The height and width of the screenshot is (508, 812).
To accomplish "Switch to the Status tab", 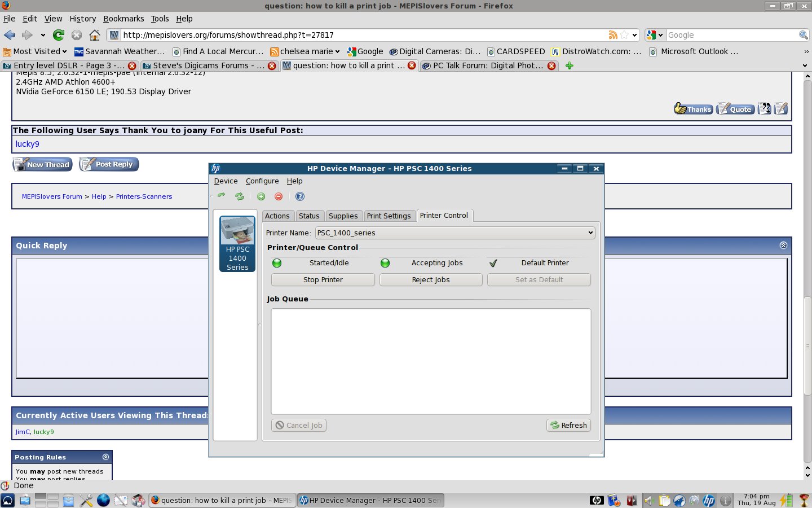I will [x=309, y=216].
